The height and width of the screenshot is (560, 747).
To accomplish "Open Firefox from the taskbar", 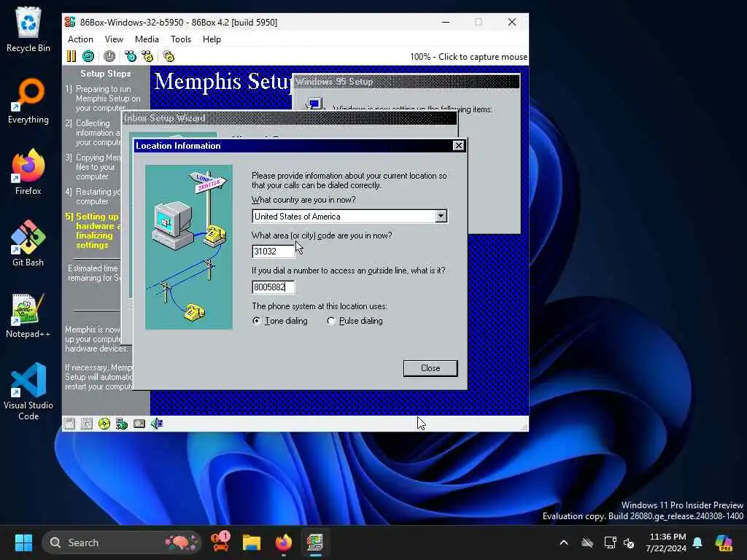I will (284, 542).
